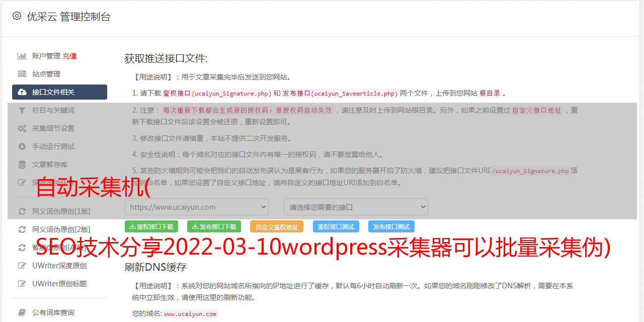The height and width of the screenshot is (322, 644).
Task: Click the green 发布接口下载 button
Action: [214, 226]
